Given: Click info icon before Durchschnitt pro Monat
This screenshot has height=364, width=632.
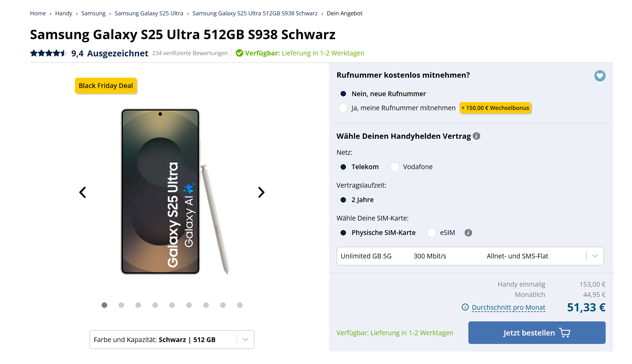Looking at the screenshot, I should (x=465, y=307).
